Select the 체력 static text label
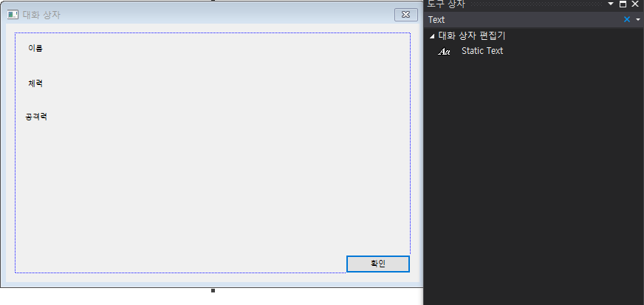Image resolution: width=644 pixels, height=305 pixels. tap(35, 83)
